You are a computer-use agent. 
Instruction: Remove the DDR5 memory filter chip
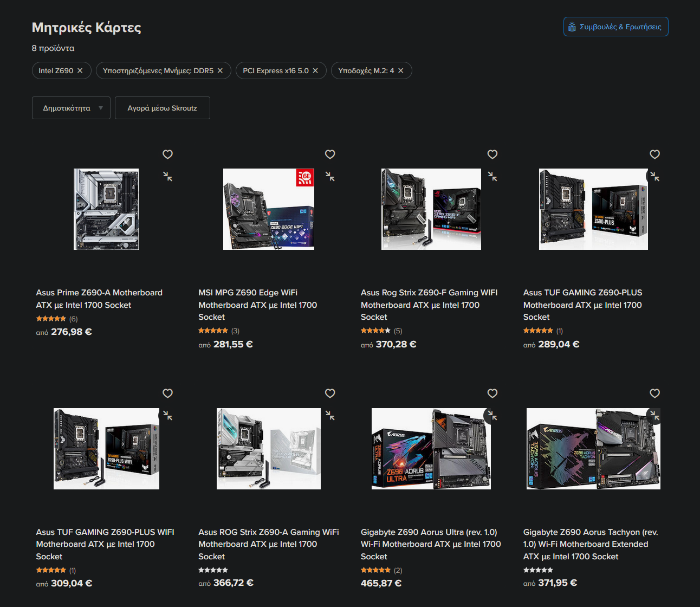point(220,70)
